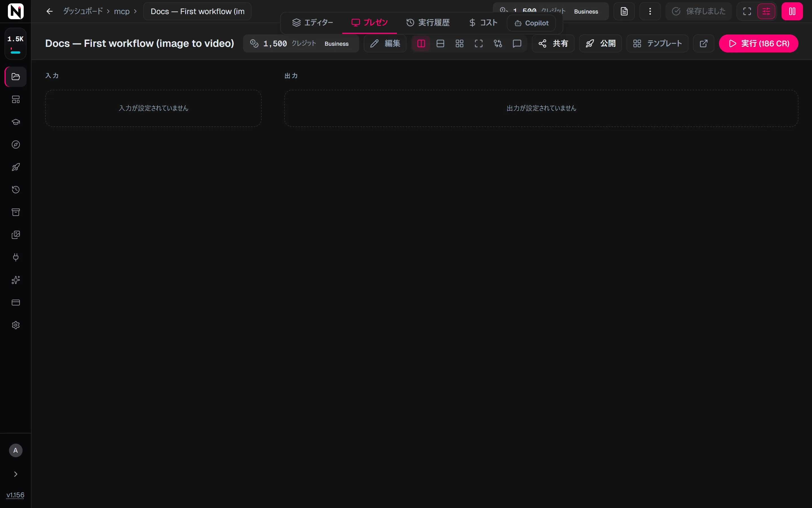
Task: Select the stacked rows layout
Action: (440, 43)
